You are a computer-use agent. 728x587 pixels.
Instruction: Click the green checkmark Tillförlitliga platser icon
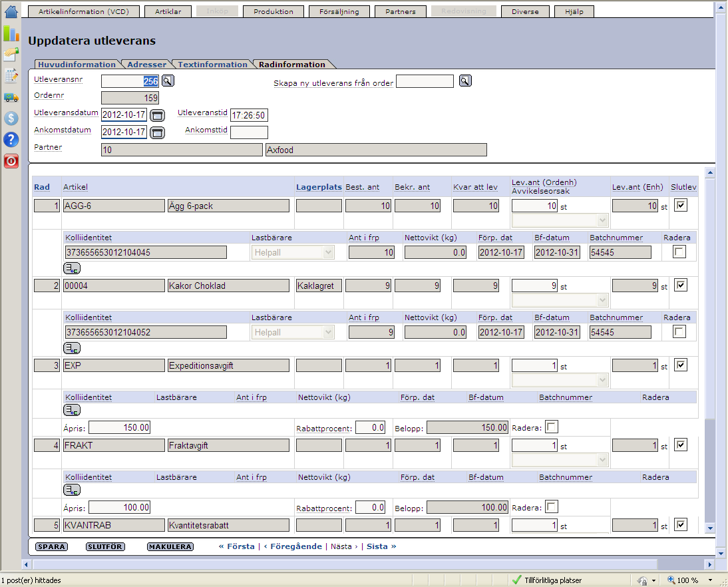(x=516, y=580)
